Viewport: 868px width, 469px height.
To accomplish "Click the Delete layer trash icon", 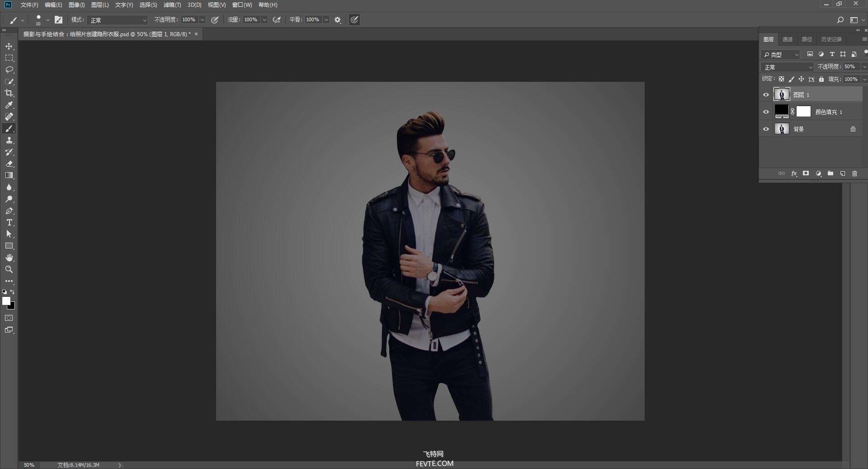I will pyautogui.click(x=854, y=174).
